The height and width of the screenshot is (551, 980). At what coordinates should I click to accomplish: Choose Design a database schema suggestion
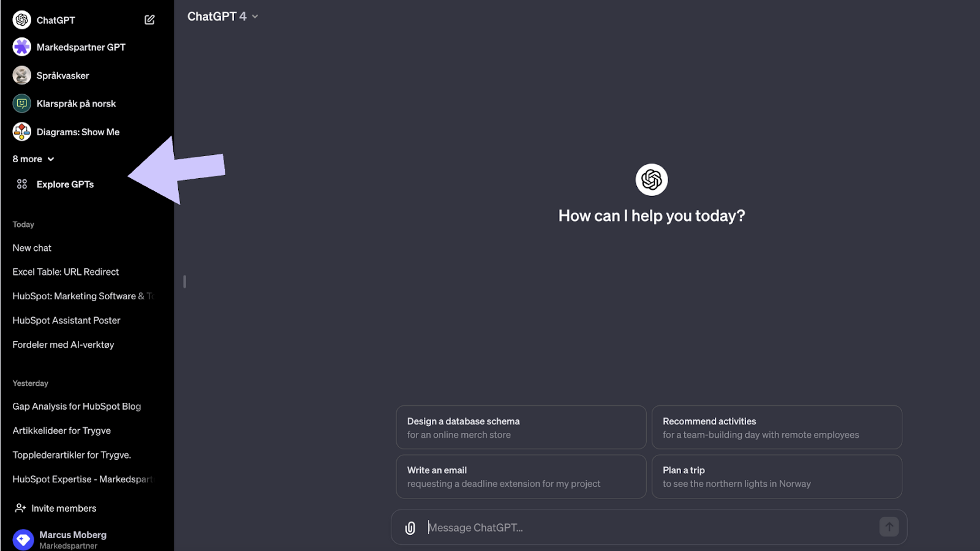pos(521,427)
